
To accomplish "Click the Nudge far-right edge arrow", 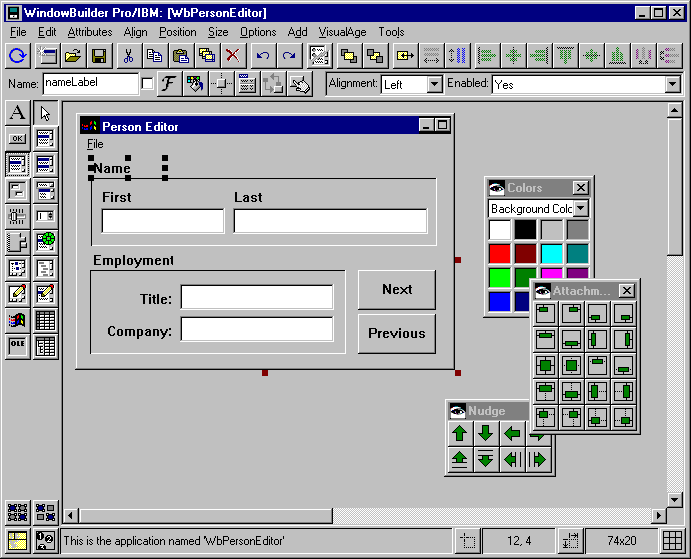I will (x=538, y=459).
